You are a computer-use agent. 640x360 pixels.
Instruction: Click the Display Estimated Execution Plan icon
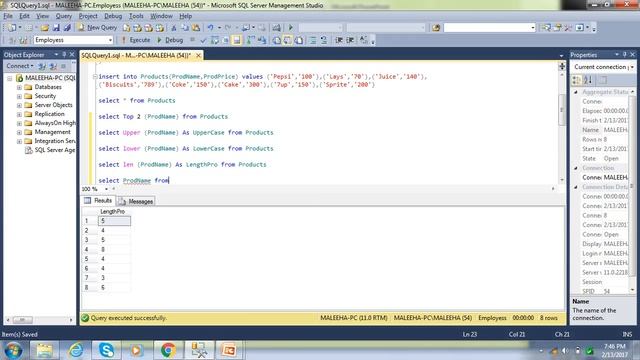coord(214,40)
